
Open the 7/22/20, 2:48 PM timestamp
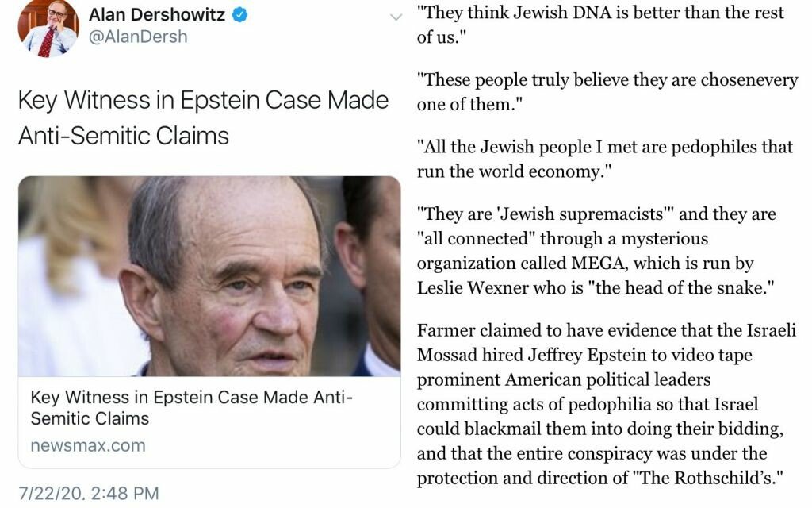pyautogui.click(x=89, y=493)
